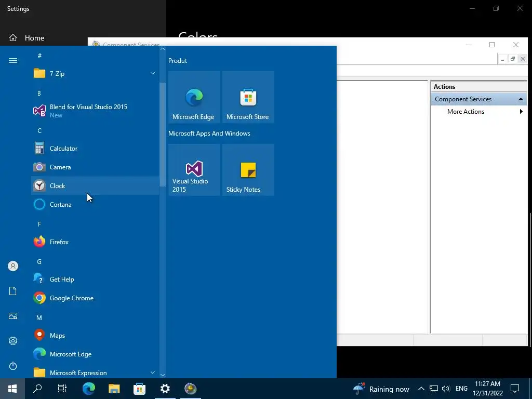The width and height of the screenshot is (532, 399).
Task: Open the Sticky Notes tile
Action: coord(248,170)
